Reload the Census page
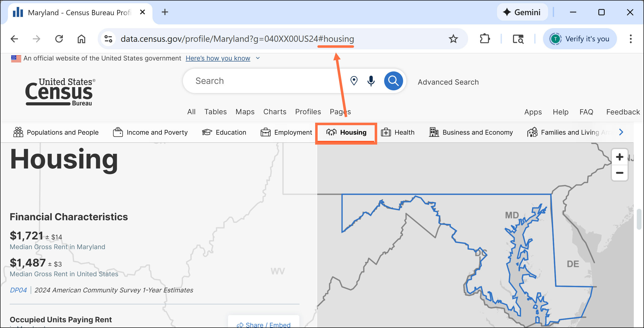This screenshot has width=644, height=328. coord(59,39)
